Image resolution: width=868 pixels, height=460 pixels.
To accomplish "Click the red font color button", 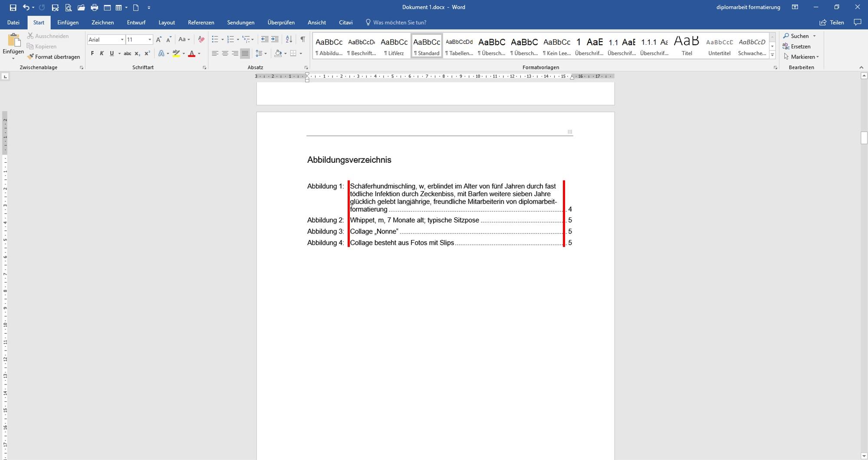I will click(191, 53).
